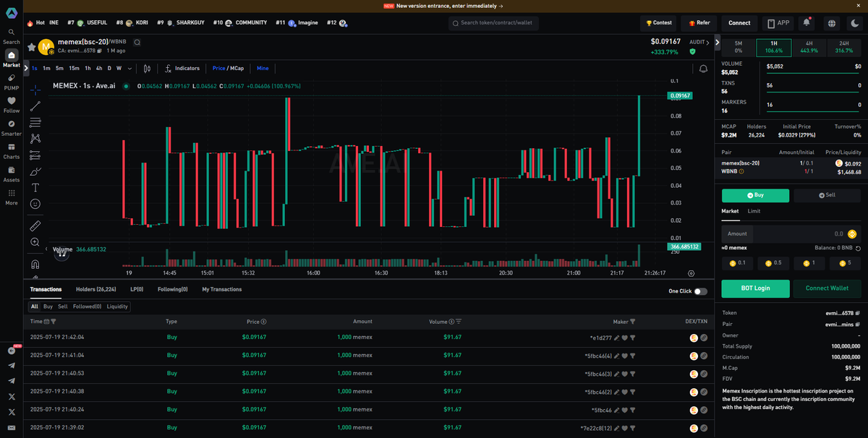Collapse the right side panel arrow
Screen dimensions: 868x438
coord(717,43)
